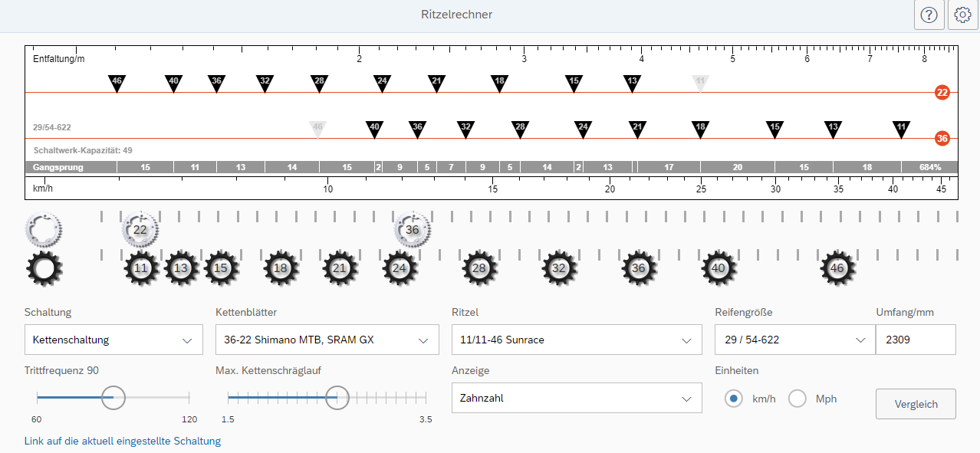Open the Schaltung Kettenschaltung dropdown

coord(113,340)
